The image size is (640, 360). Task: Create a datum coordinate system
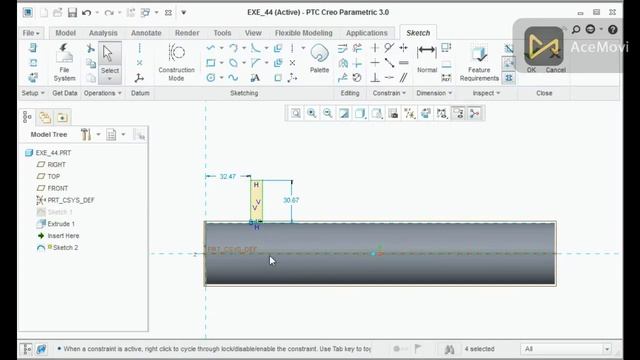(139, 78)
